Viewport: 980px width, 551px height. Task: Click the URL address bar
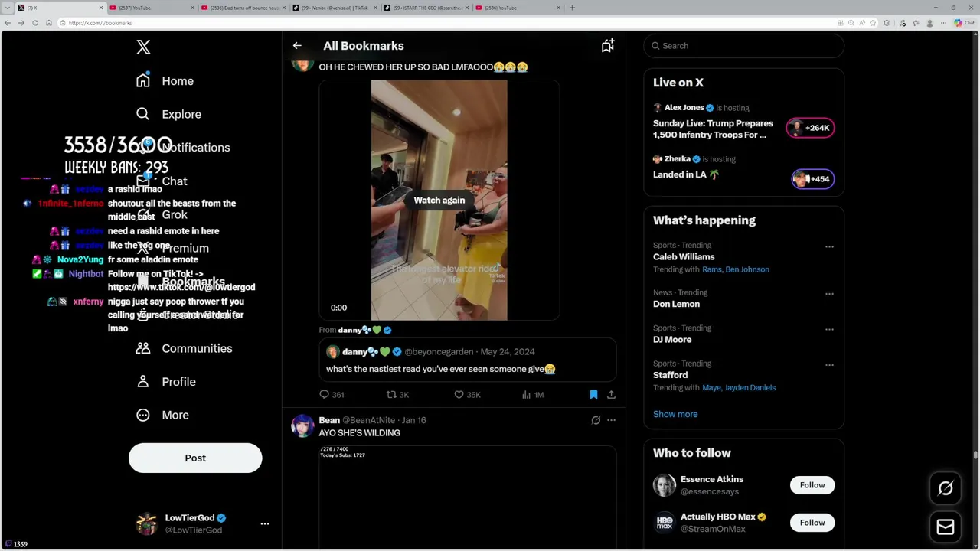click(x=444, y=23)
